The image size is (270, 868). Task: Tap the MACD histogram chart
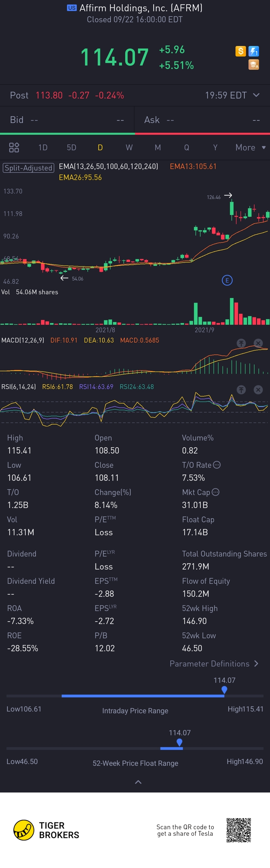point(135,362)
